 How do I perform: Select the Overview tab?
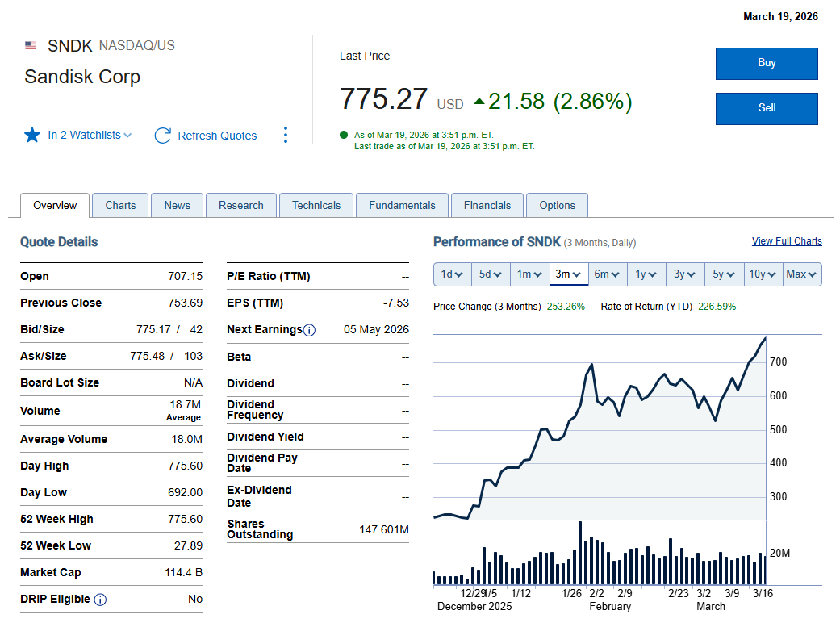(55, 205)
